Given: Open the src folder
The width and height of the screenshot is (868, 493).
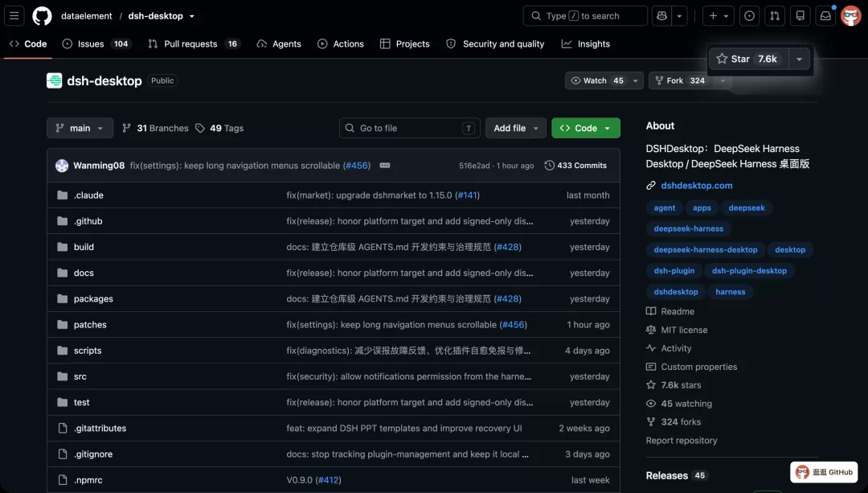Looking at the screenshot, I should [x=80, y=376].
